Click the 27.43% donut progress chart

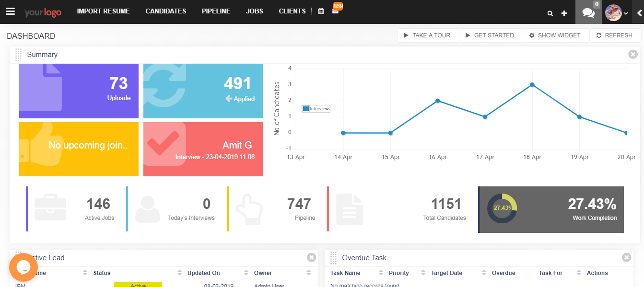point(502,208)
